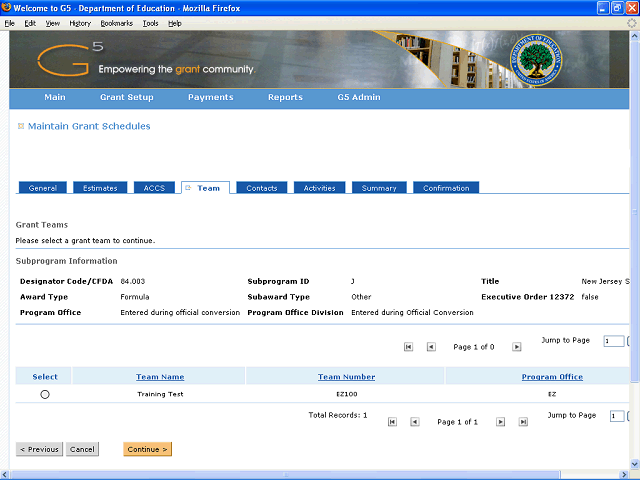Click next page arrow beside 'Page 1 of 1'

(500, 422)
